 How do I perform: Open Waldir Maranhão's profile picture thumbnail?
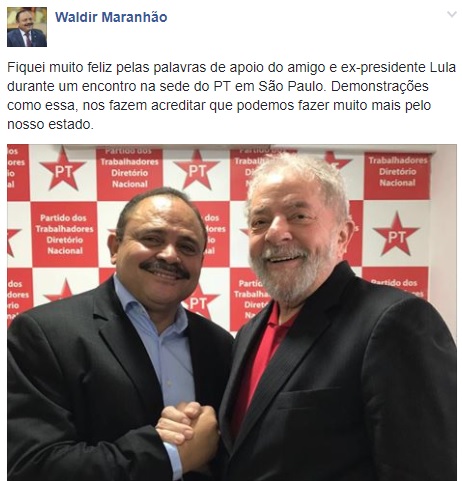pyautogui.click(x=27, y=27)
